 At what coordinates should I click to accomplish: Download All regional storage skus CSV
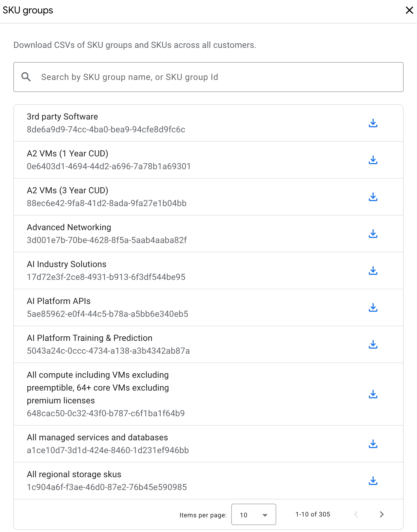point(373,481)
